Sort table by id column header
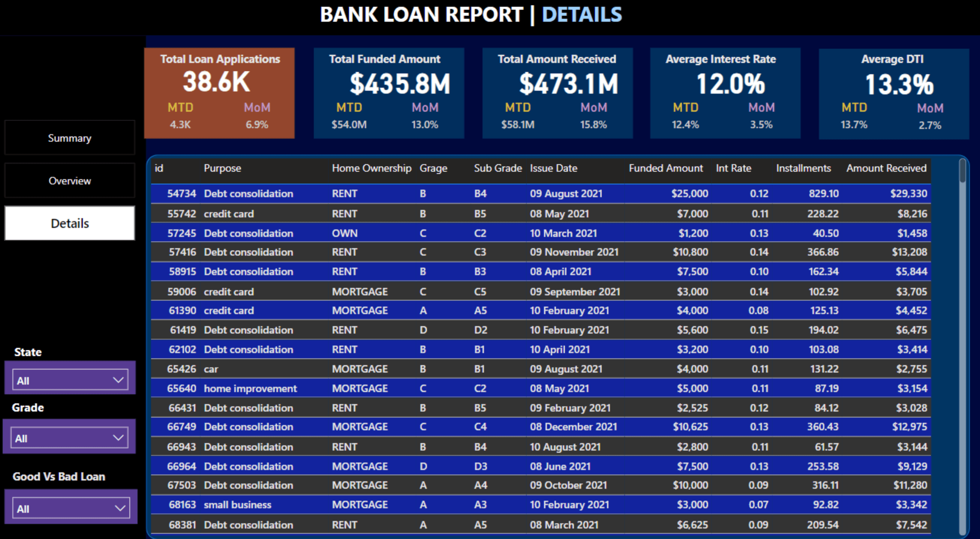980x539 pixels. point(159,168)
